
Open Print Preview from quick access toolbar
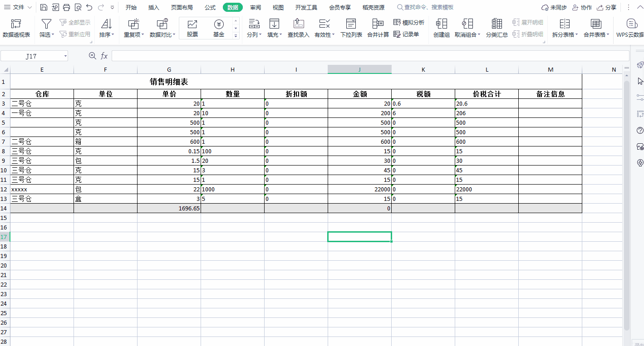tap(78, 7)
